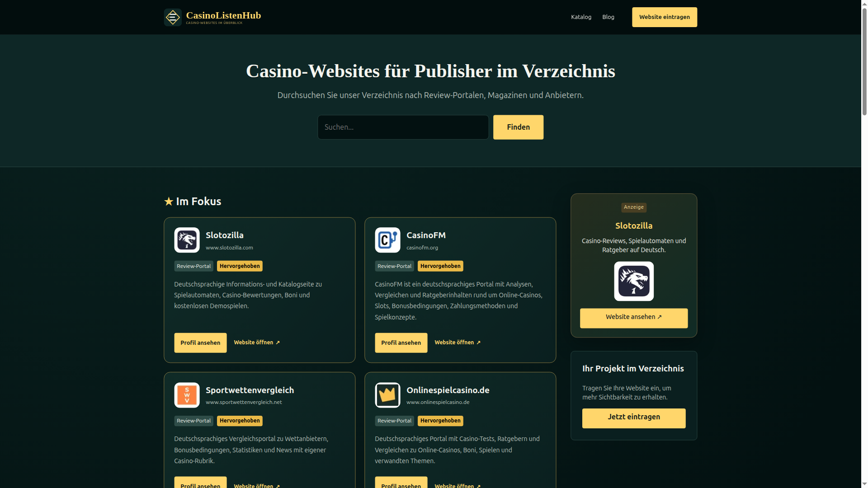Click the Finden search button
The height and width of the screenshot is (488, 868).
point(518,127)
